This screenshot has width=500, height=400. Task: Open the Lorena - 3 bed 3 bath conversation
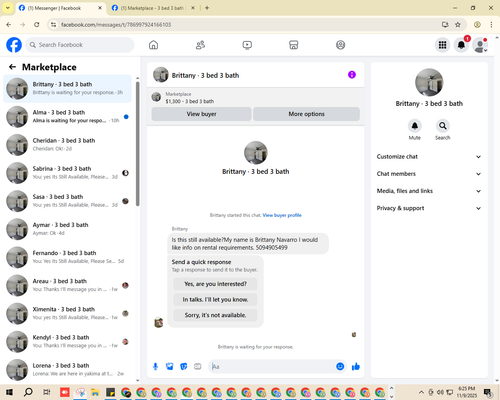pos(67,370)
